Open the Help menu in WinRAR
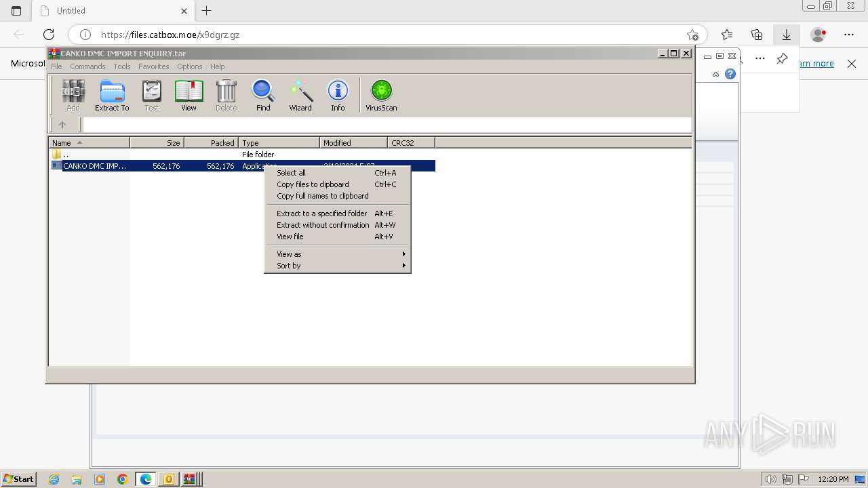The width and height of the screenshot is (868, 488). [x=217, y=66]
